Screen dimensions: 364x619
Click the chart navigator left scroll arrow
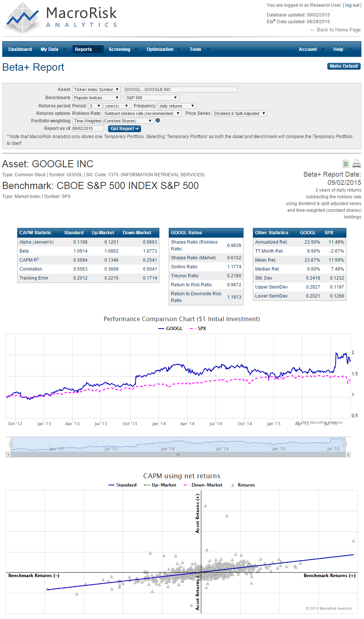(x=8, y=454)
